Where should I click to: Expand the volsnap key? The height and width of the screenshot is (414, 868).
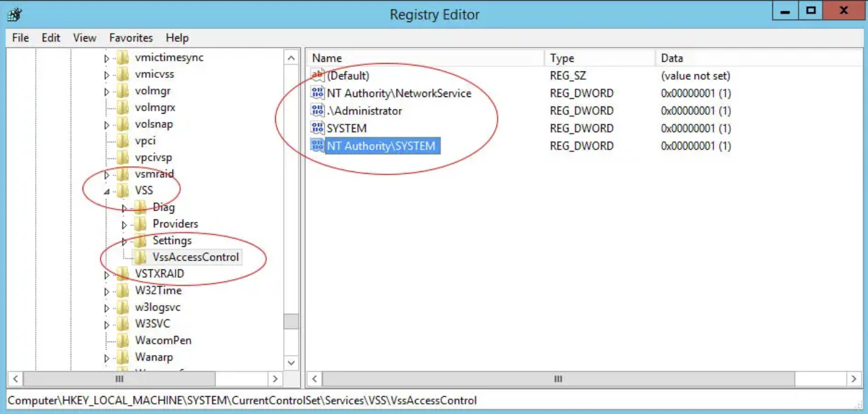point(107,125)
